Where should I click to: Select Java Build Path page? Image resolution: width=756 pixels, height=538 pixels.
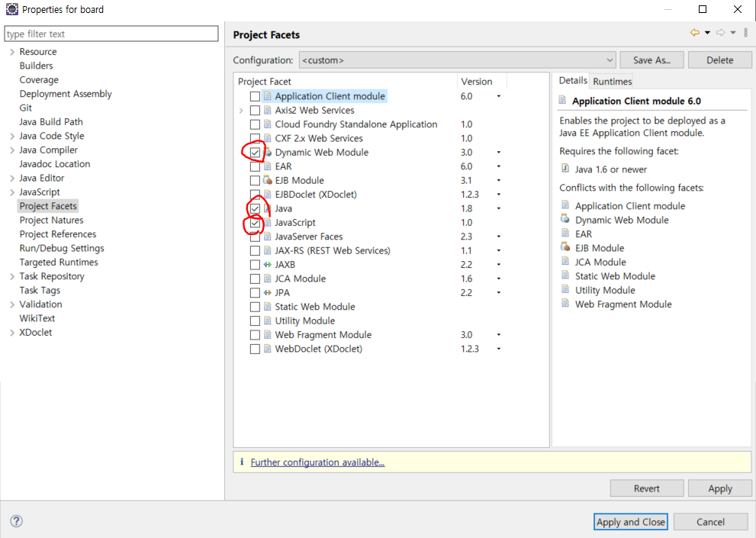click(x=51, y=122)
